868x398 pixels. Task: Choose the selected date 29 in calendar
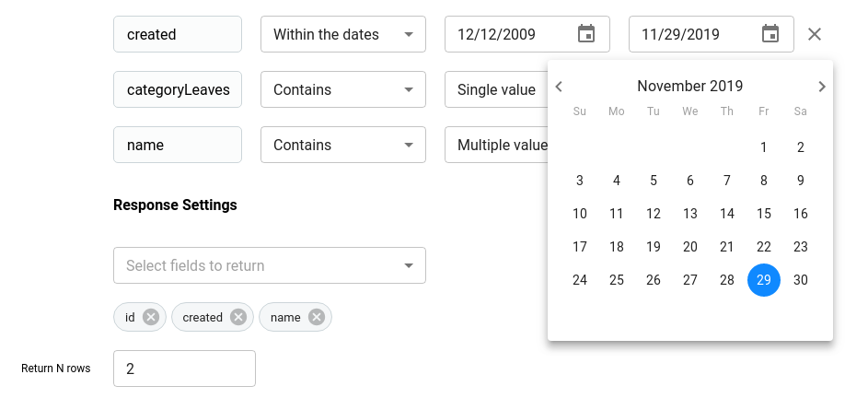(x=764, y=280)
